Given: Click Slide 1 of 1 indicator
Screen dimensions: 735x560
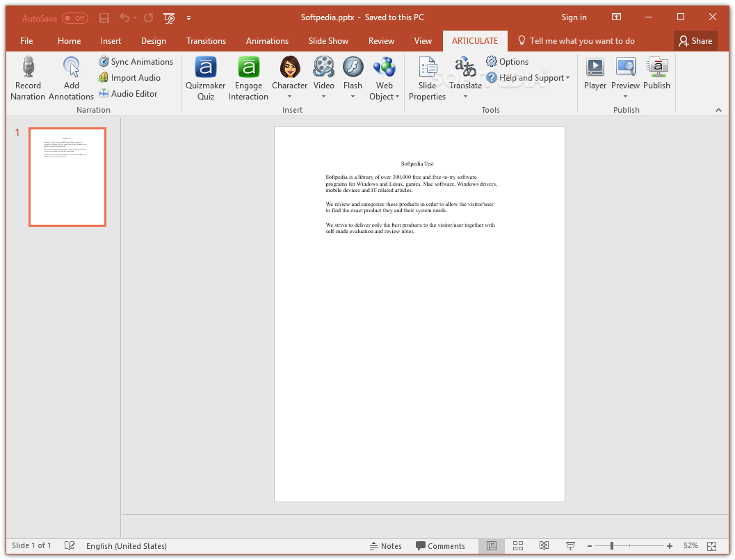Looking at the screenshot, I should click(x=31, y=545).
